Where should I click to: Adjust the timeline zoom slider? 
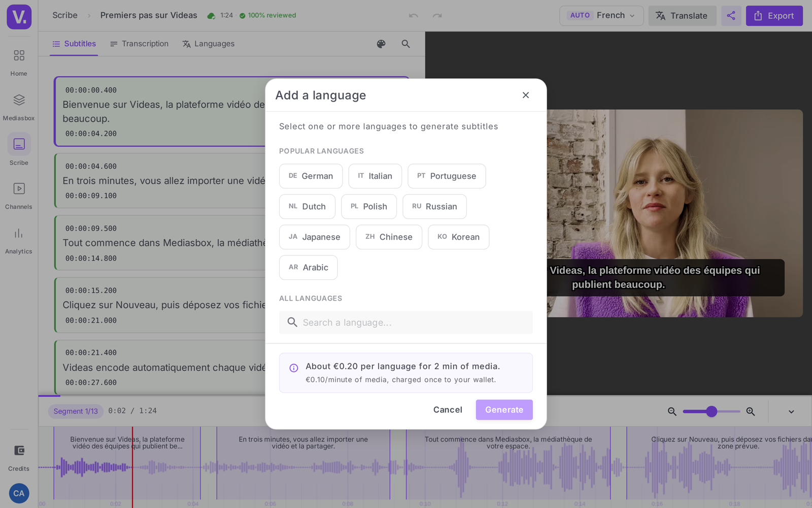712,411
